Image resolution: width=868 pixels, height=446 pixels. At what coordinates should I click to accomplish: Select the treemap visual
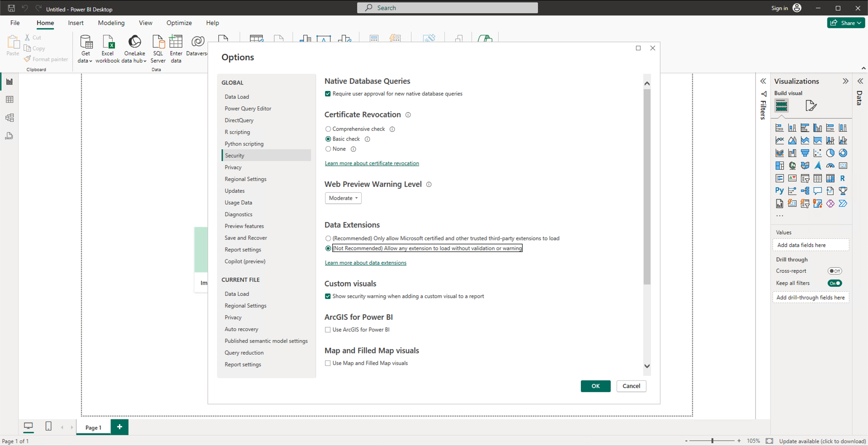(x=779, y=166)
